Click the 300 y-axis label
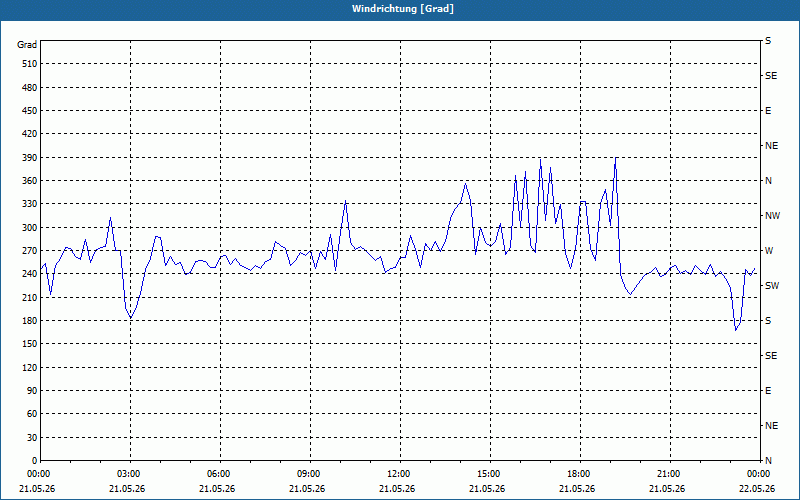 [30, 228]
